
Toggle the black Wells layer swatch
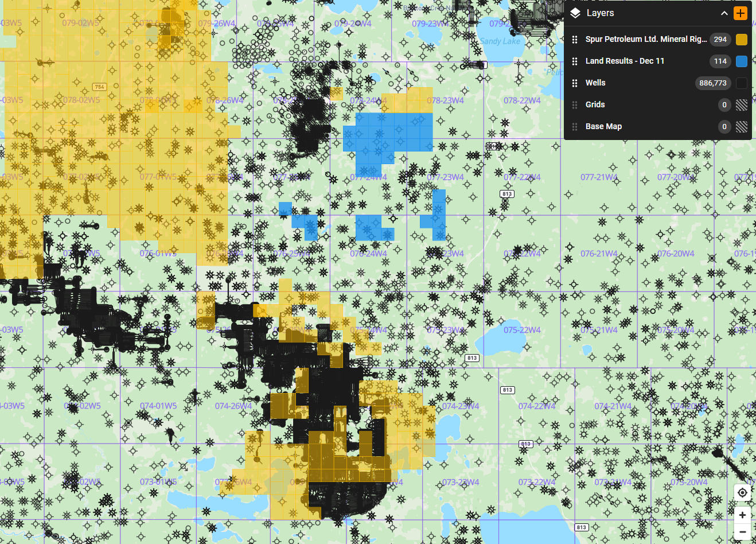742,83
